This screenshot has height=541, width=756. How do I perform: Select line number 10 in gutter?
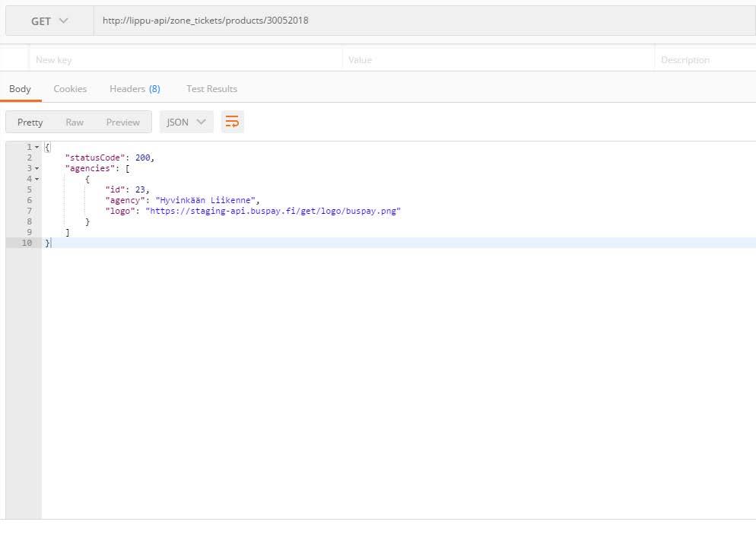pos(27,243)
